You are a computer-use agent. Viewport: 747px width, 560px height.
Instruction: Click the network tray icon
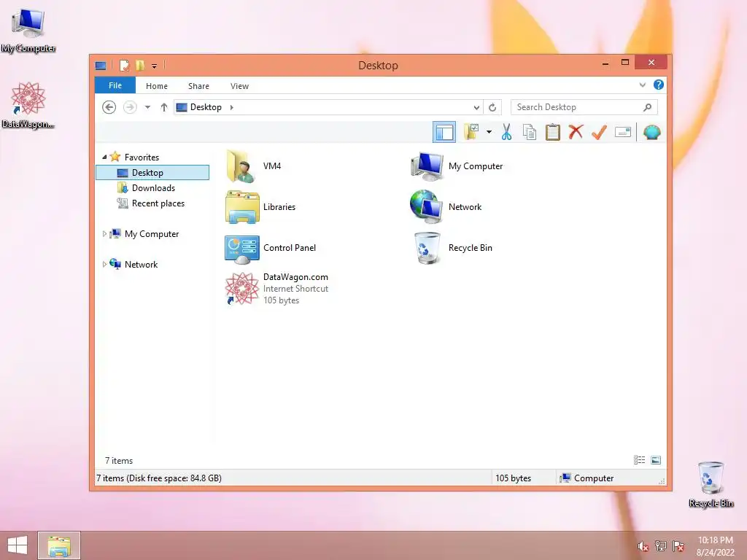point(660,546)
